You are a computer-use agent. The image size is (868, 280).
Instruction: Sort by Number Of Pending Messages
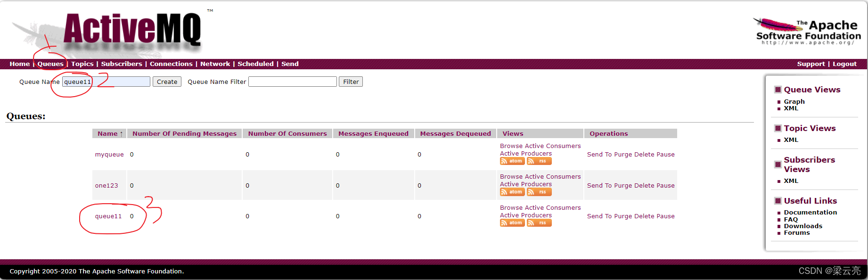(184, 133)
